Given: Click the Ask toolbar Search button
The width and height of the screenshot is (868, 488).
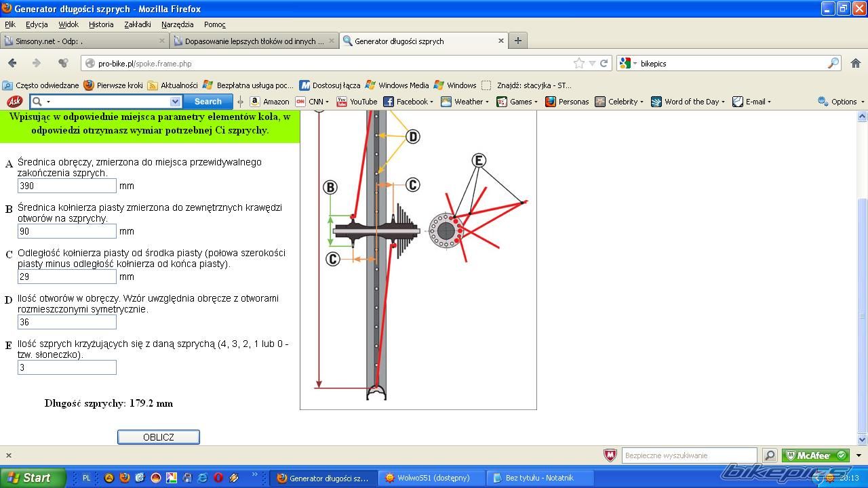Looking at the screenshot, I should coord(208,102).
